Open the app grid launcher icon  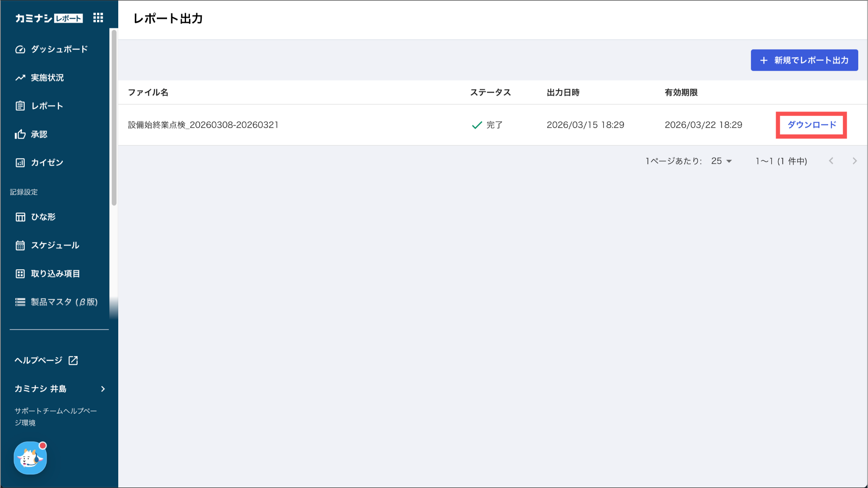98,18
